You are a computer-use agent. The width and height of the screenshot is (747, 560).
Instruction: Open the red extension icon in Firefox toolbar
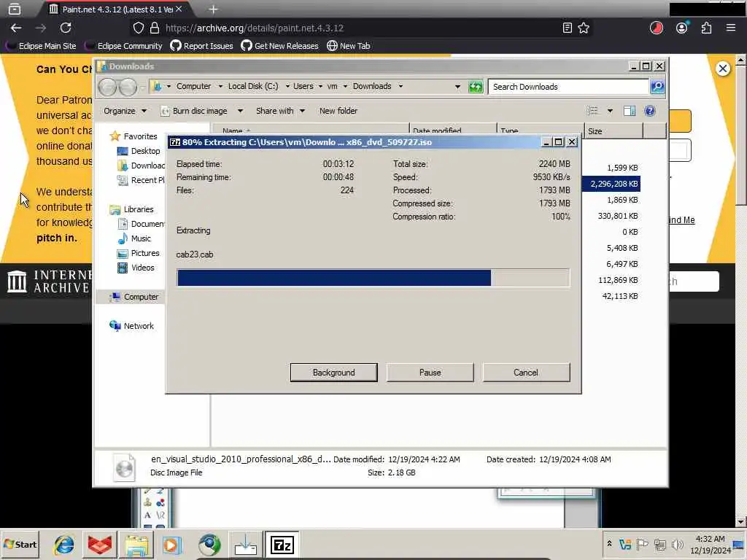(x=656, y=28)
